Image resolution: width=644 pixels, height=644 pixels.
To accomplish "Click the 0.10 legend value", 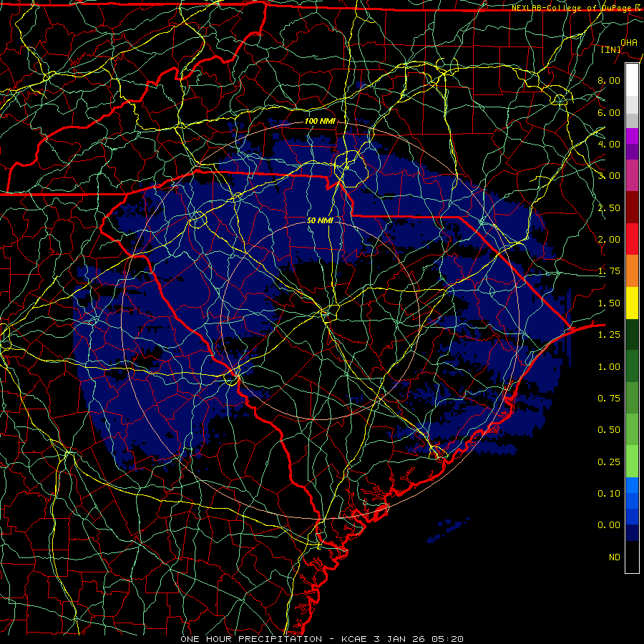I will 609,494.
